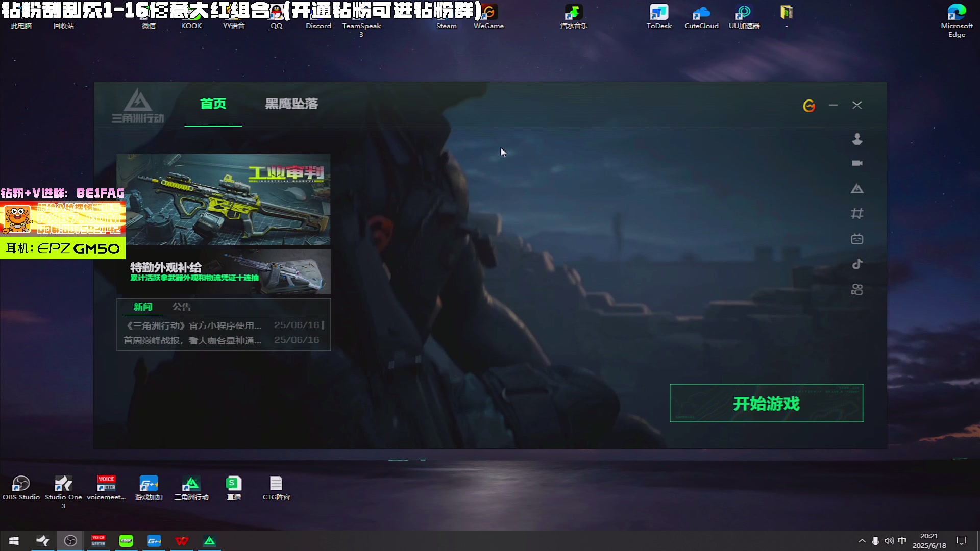
Task: Select Studio One 3 desktop icon
Action: 63,492
